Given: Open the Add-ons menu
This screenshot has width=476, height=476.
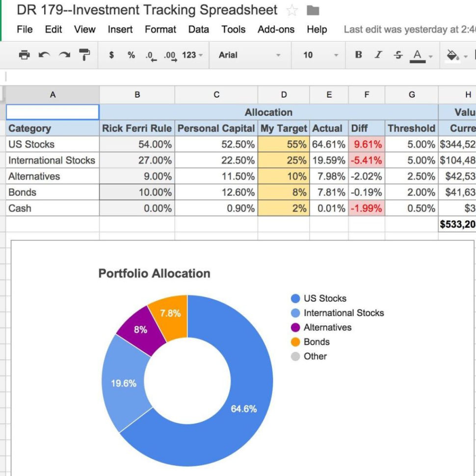Looking at the screenshot, I should tap(276, 29).
